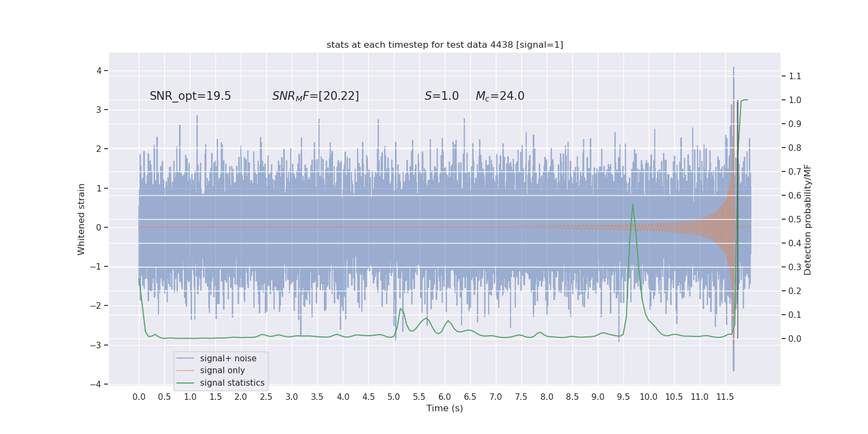Click the −2 tick on the Whitened strain axis

pyautogui.click(x=95, y=305)
